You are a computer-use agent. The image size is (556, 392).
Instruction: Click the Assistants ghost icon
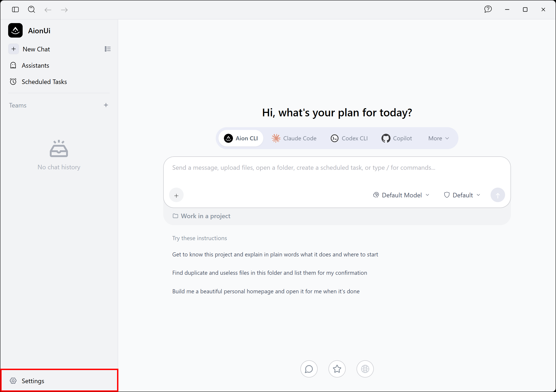13,65
